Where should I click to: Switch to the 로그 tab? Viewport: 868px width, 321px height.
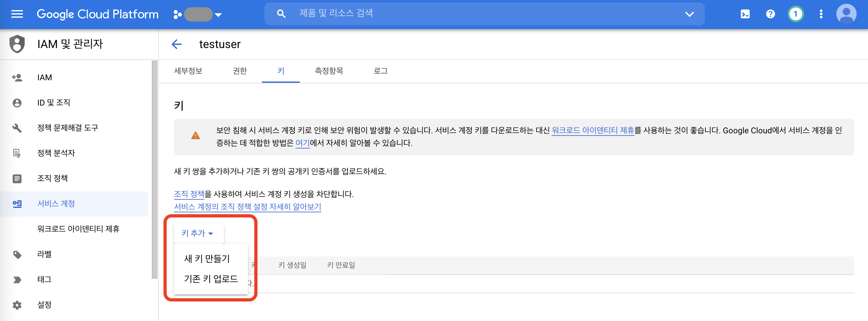(381, 71)
